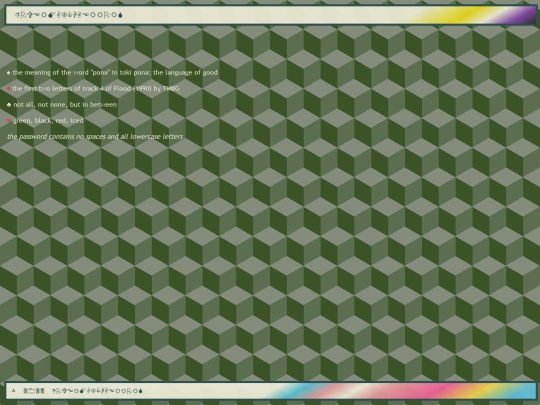Click the club bullet before "not all, not none"
540x405 pixels.
click(9, 105)
